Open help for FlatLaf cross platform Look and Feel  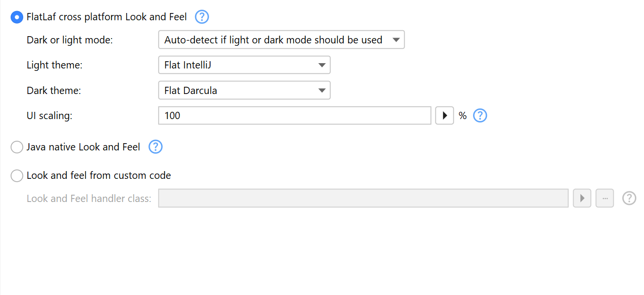click(x=202, y=17)
